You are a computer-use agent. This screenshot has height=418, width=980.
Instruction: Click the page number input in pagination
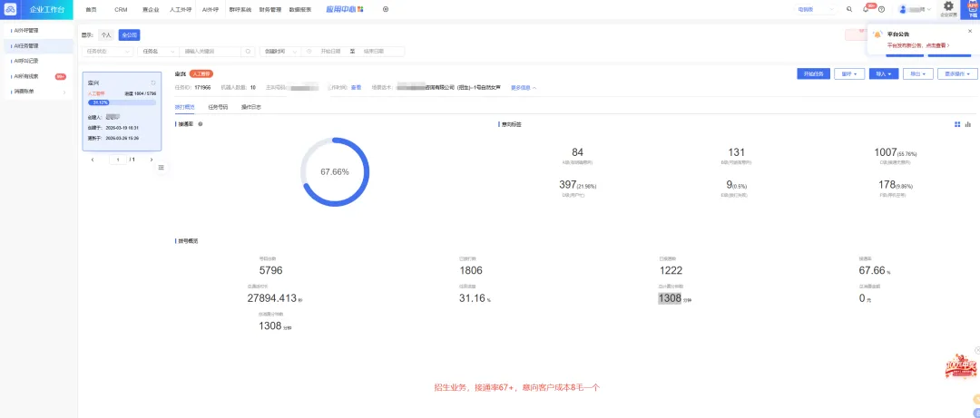[118, 160]
